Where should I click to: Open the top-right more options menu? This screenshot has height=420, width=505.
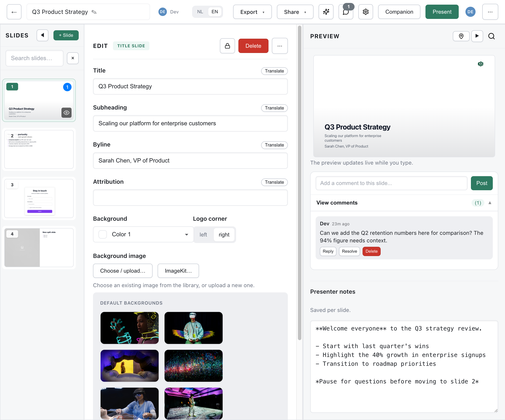pos(490,12)
